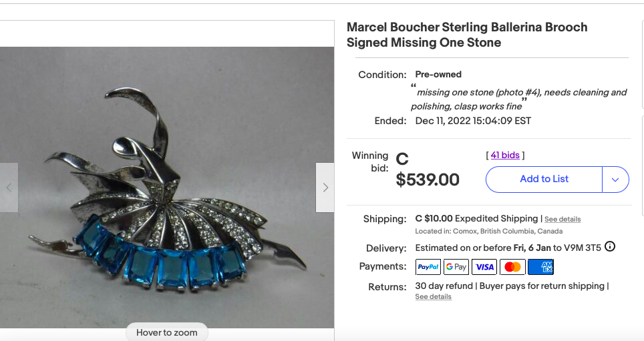This screenshot has width=644, height=341.
Task: Open the delivery estimate info icon
Action: pyautogui.click(x=609, y=247)
